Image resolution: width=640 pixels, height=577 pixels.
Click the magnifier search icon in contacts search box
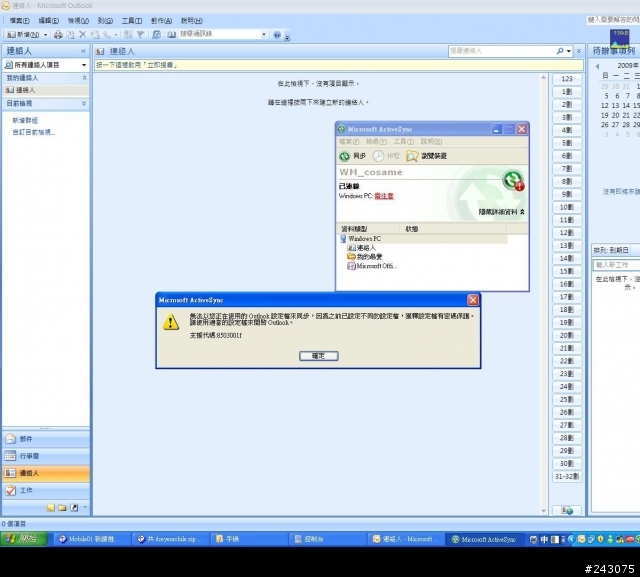(560, 51)
